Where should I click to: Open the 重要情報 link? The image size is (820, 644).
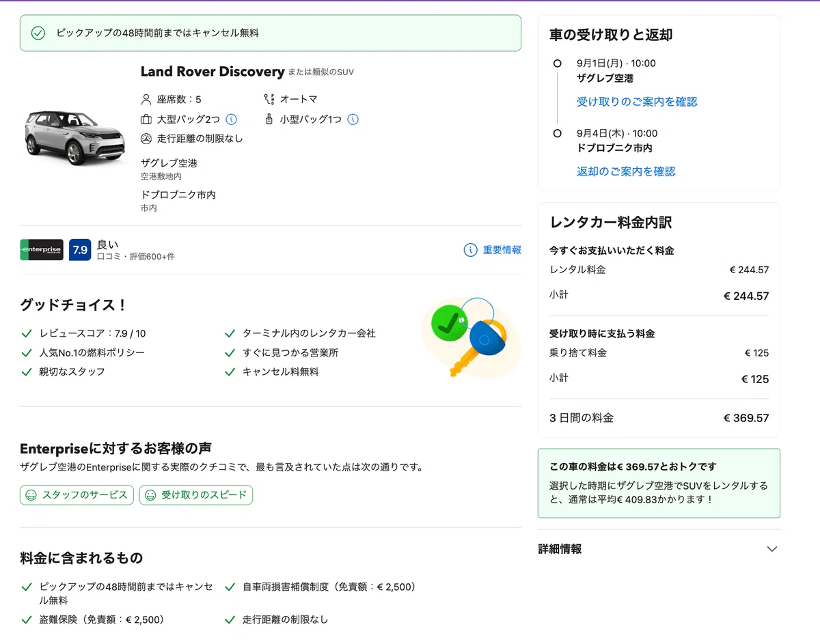click(502, 250)
